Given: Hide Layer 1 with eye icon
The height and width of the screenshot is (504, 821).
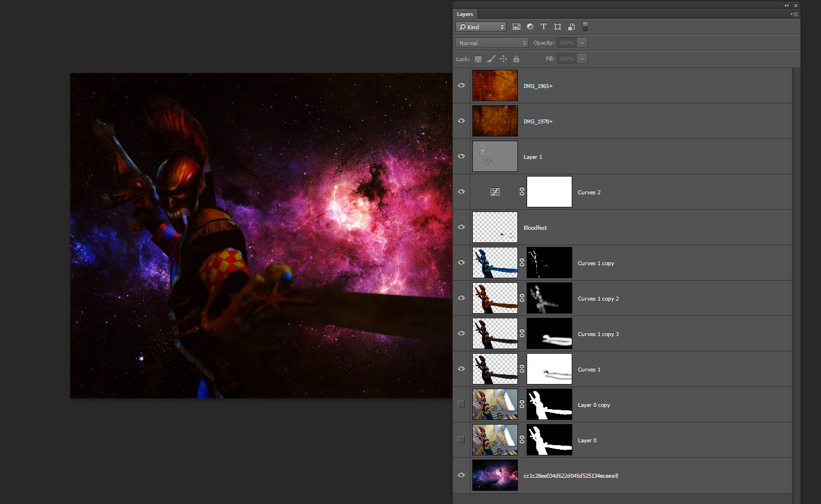Looking at the screenshot, I should [x=461, y=157].
